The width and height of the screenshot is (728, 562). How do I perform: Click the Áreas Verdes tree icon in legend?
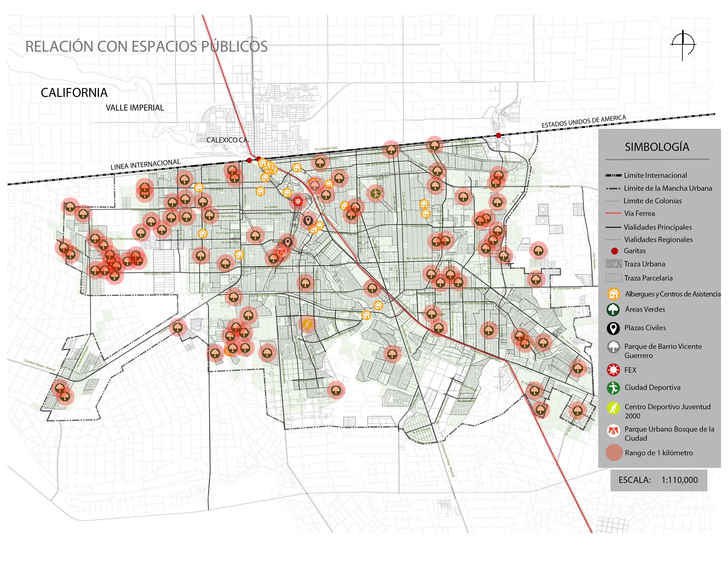[613, 310]
